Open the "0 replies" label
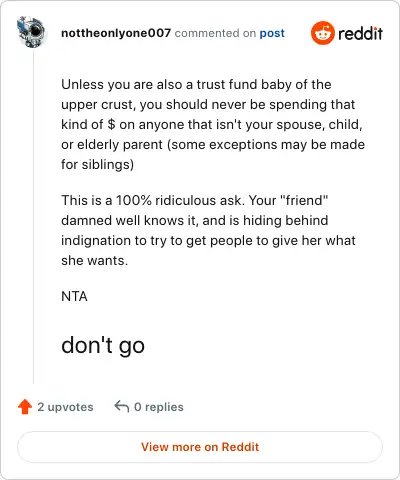400x480 pixels. (x=159, y=407)
